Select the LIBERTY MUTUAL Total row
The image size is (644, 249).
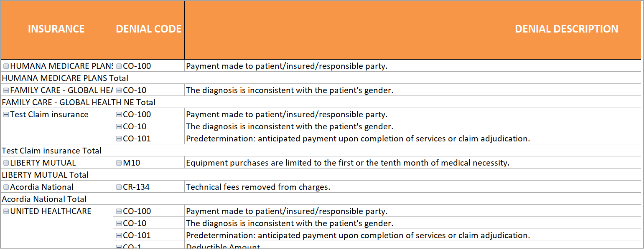46,175
